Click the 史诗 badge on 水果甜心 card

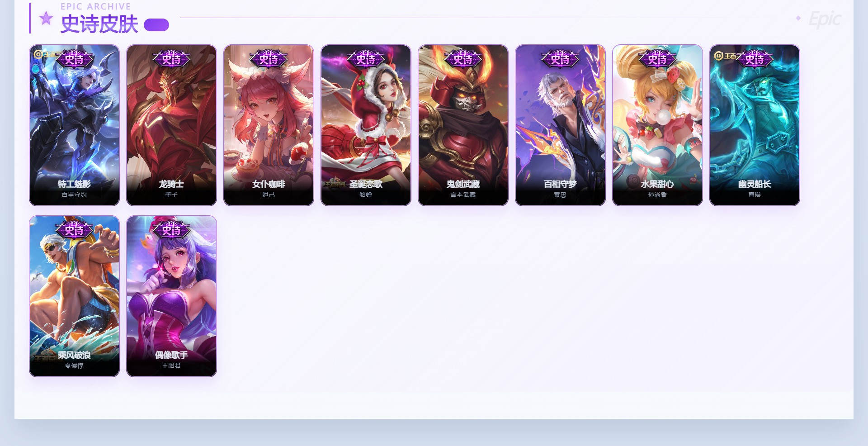(x=657, y=59)
